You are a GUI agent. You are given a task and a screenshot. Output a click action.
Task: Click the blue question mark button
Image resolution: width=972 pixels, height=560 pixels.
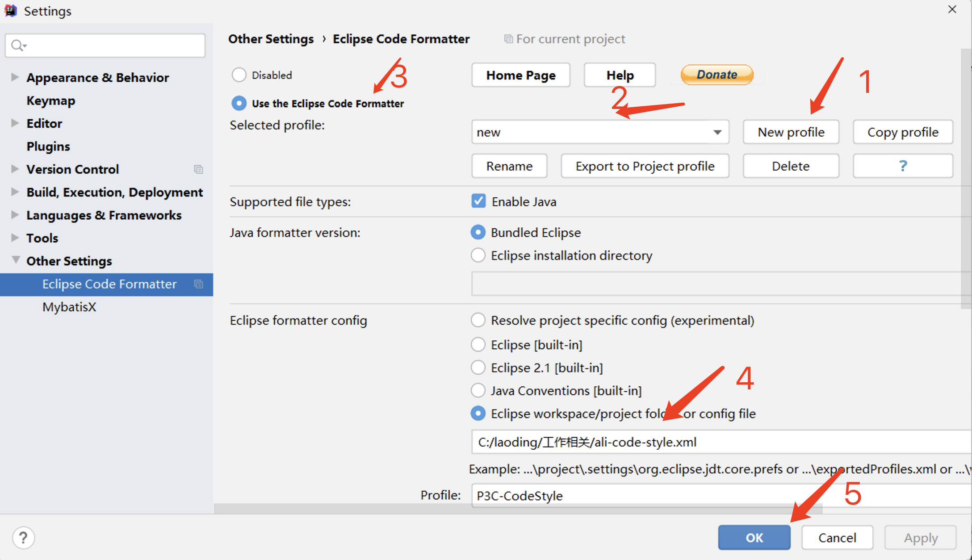tap(903, 166)
